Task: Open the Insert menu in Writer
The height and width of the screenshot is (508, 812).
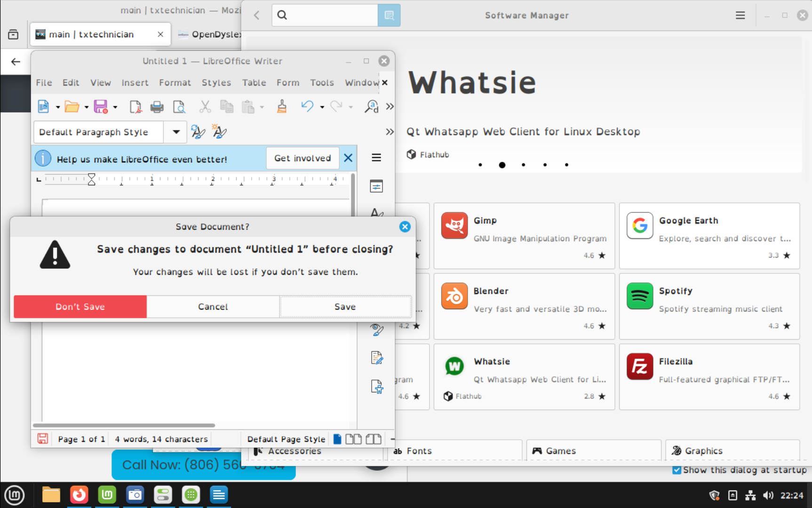Action: (x=135, y=83)
